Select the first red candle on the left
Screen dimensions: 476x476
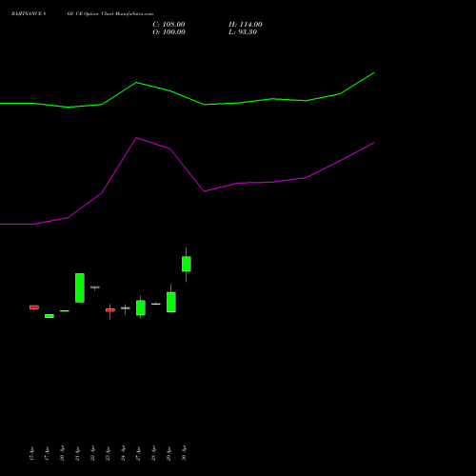point(34,307)
